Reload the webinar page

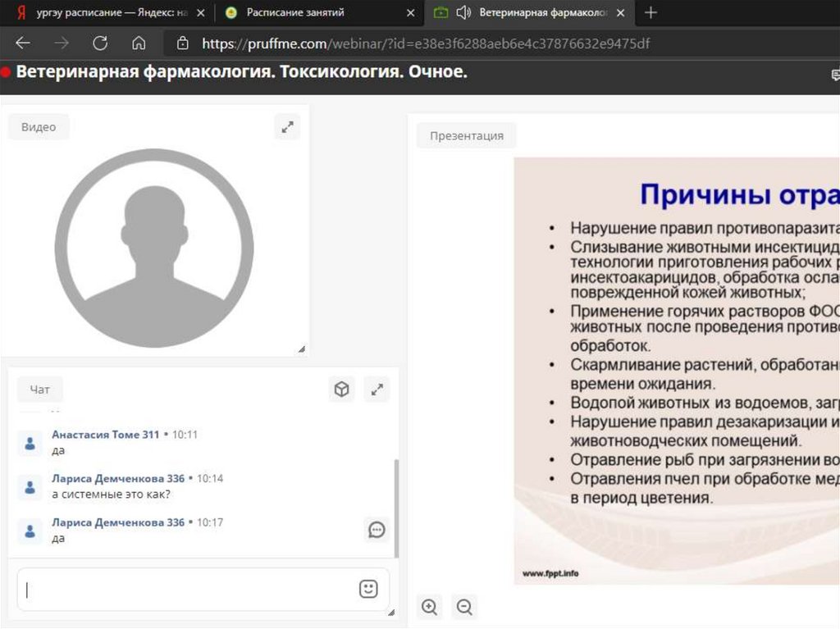pyautogui.click(x=100, y=43)
